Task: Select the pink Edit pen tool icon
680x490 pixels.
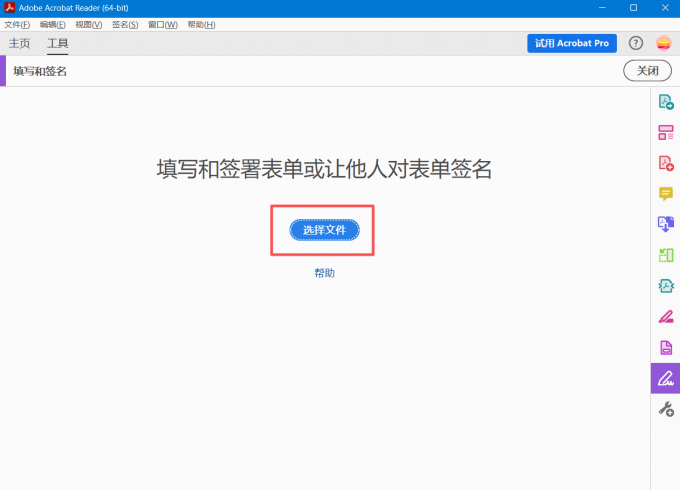Action: (666, 317)
